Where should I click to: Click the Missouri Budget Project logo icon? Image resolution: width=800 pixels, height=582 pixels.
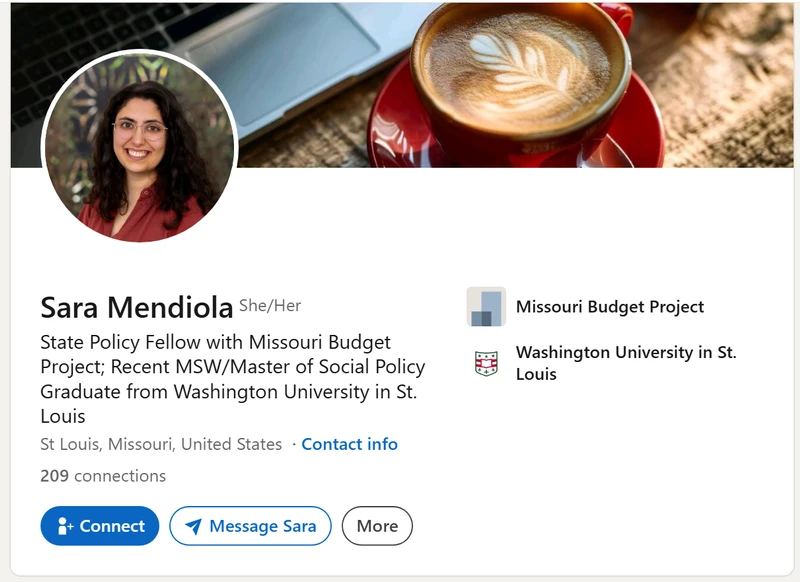tap(486, 307)
